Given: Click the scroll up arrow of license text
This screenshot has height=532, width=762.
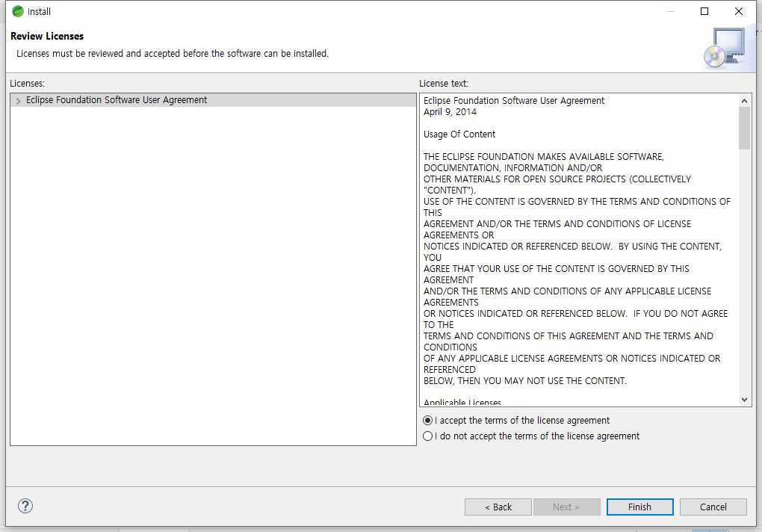Looking at the screenshot, I should (744, 101).
